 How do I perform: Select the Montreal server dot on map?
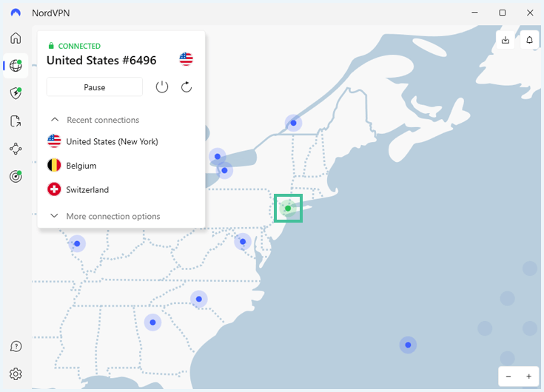click(294, 123)
